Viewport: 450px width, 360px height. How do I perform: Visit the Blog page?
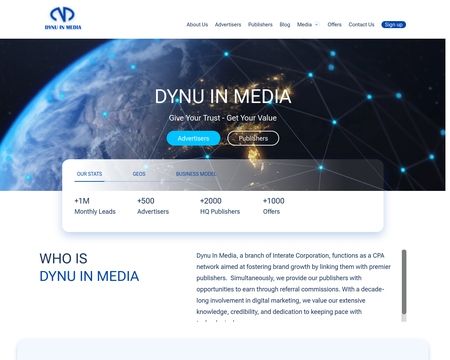pos(285,25)
